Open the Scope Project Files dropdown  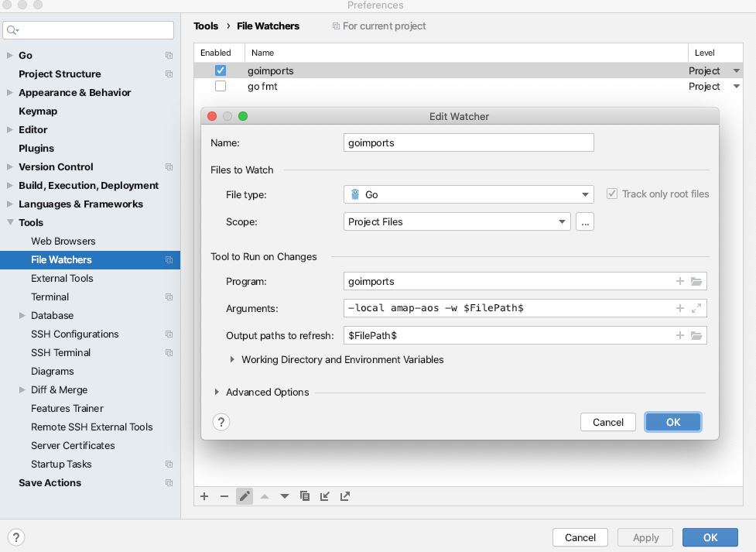457,221
